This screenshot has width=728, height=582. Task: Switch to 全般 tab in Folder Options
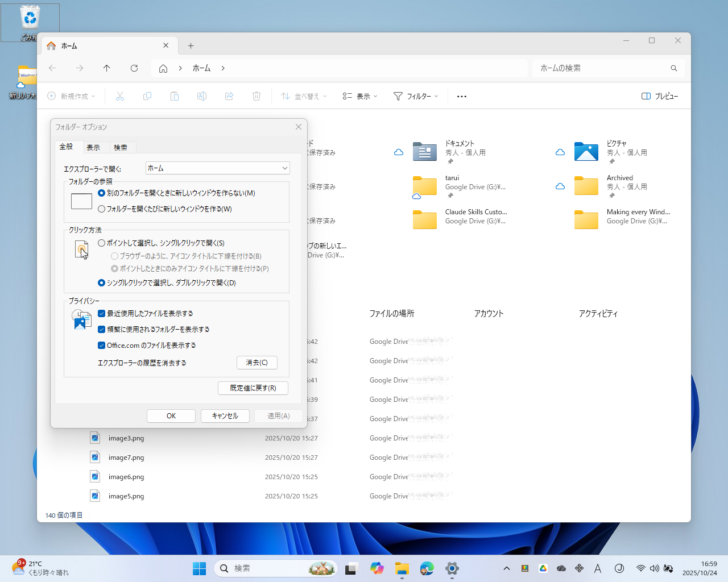(x=67, y=147)
